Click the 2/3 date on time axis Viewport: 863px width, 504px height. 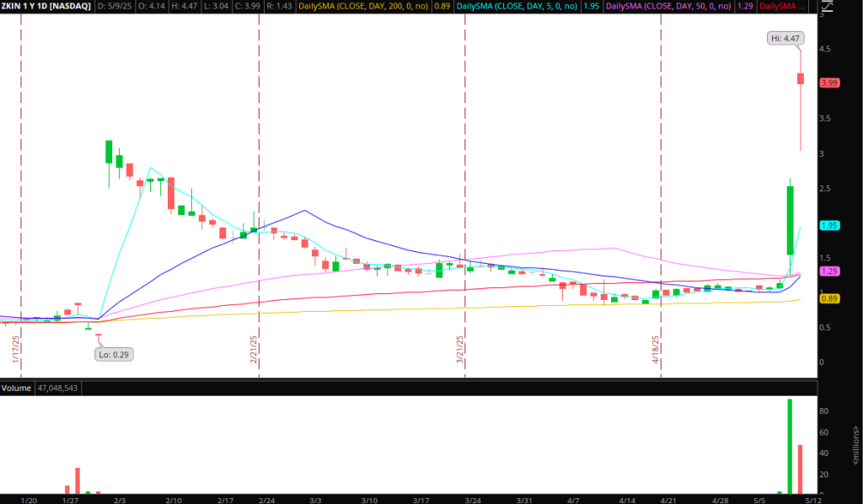click(120, 500)
